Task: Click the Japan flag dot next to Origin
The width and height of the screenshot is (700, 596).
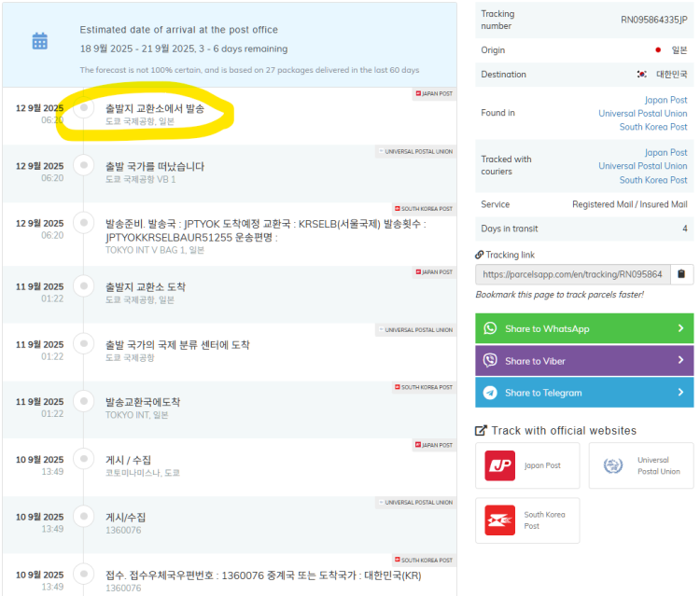Action: coord(658,50)
